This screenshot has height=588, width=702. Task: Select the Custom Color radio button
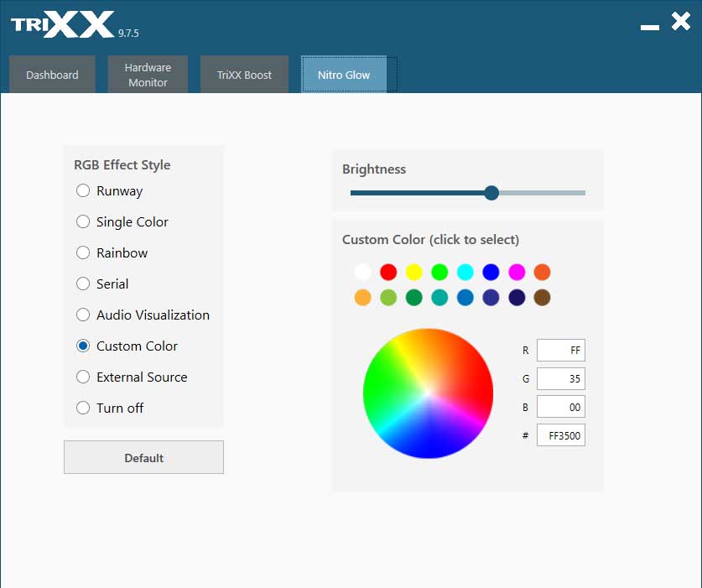(83, 346)
